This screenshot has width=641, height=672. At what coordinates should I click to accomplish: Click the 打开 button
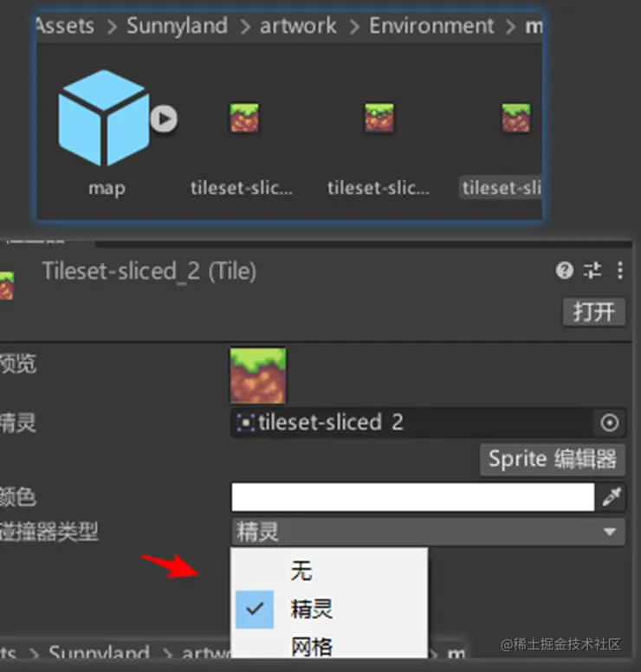594,312
